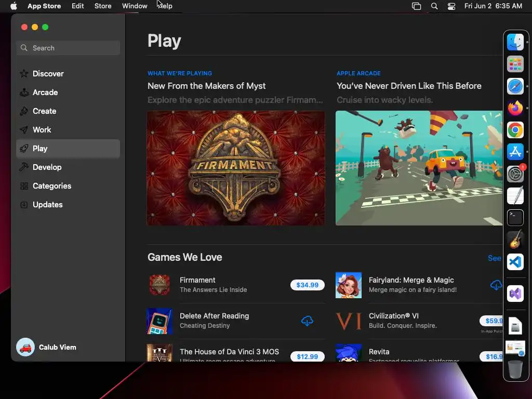The image size is (532, 399).
Task: Click the Civilization VI app icon
Action: click(x=349, y=321)
